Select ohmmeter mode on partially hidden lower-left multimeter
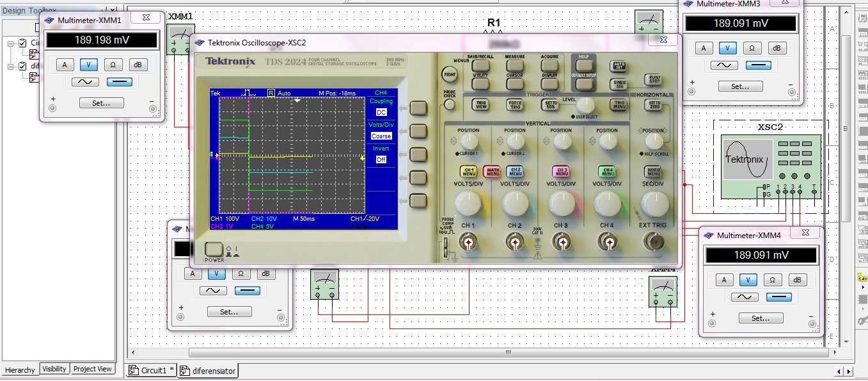 coord(241,273)
